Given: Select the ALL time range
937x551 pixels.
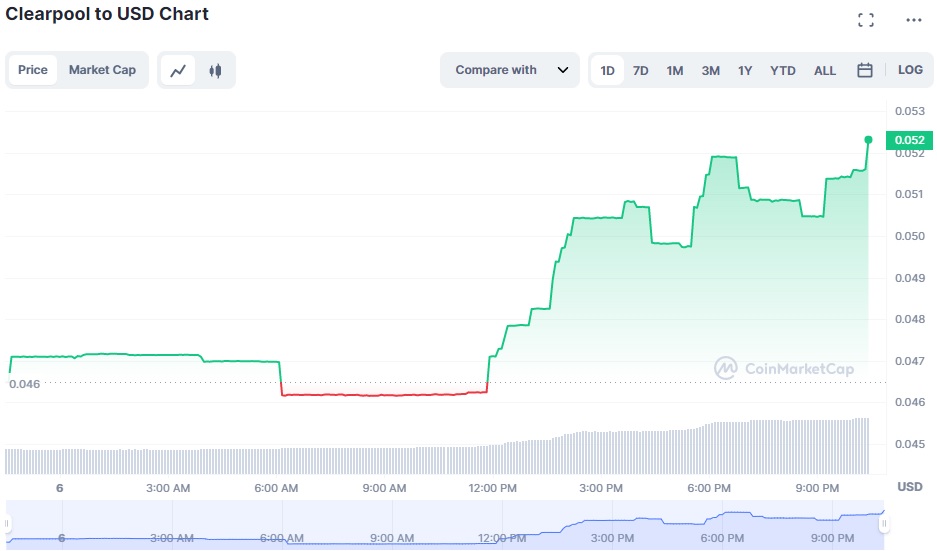Looking at the screenshot, I should point(825,71).
